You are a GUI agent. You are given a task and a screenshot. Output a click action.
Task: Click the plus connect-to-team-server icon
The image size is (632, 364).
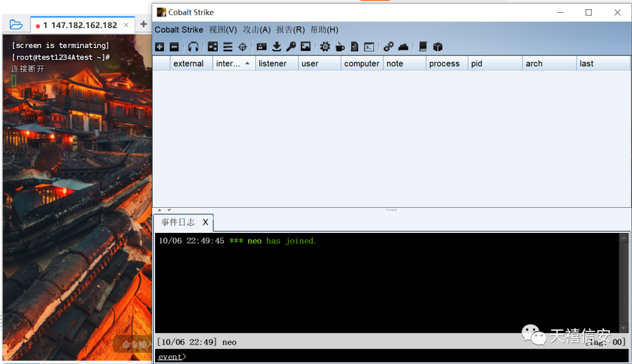pos(160,47)
